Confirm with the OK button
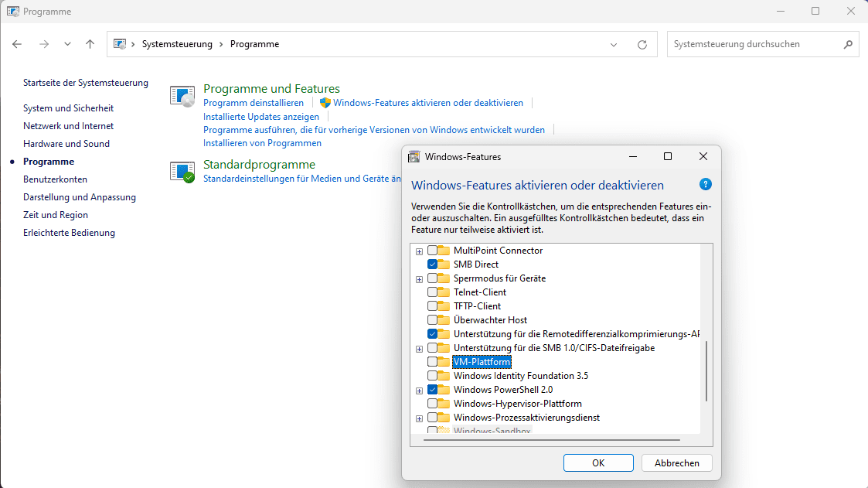Image resolution: width=868 pixels, height=488 pixels. 598,463
